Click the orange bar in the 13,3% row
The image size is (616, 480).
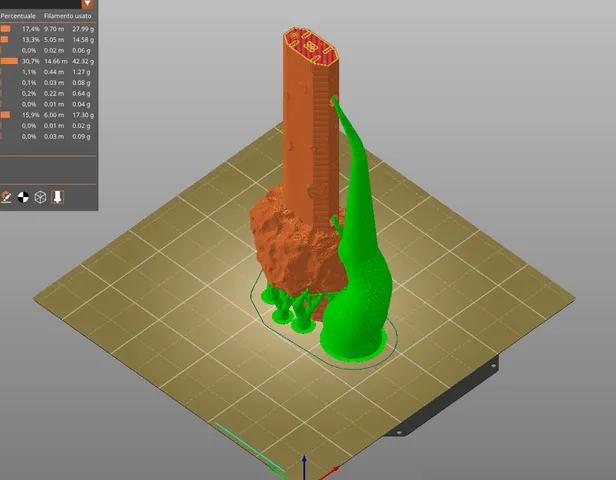[x=4, y=40]
